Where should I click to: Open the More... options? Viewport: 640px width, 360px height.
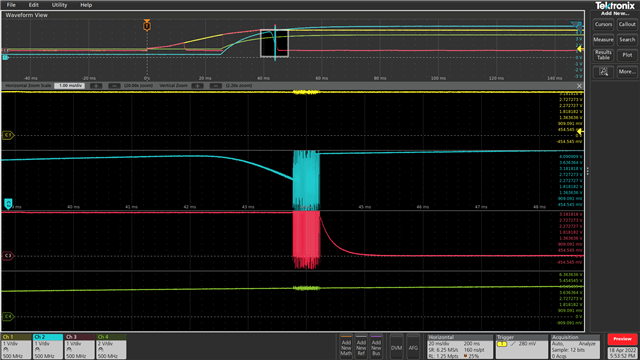pyautogui.click(x=627, y=72)
